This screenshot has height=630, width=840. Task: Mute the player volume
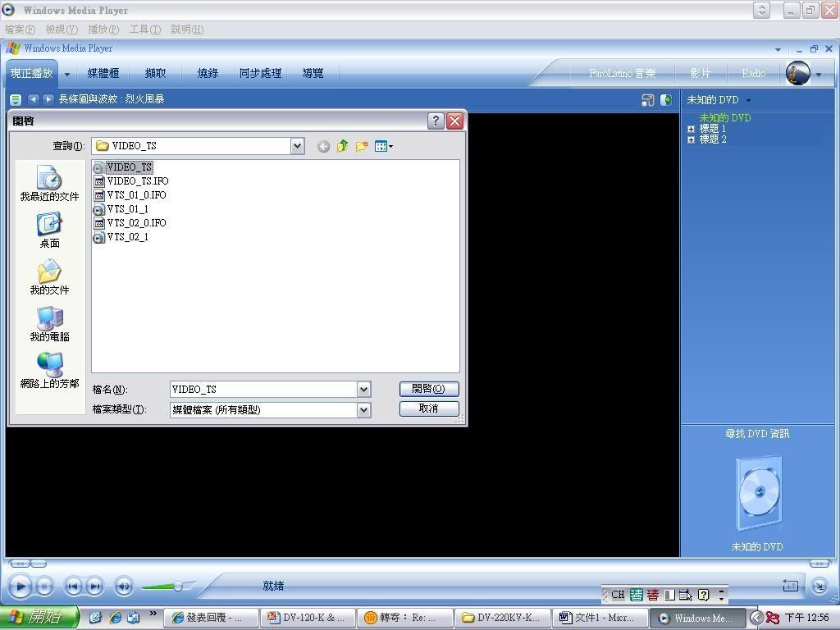coord(124,587)
